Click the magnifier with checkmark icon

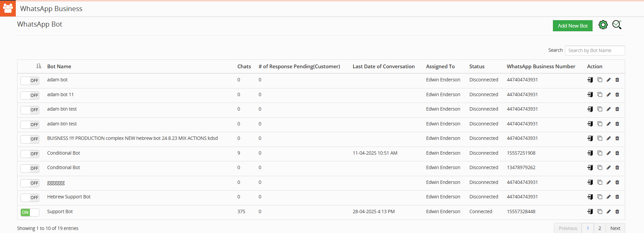click(x=617, y=25)
